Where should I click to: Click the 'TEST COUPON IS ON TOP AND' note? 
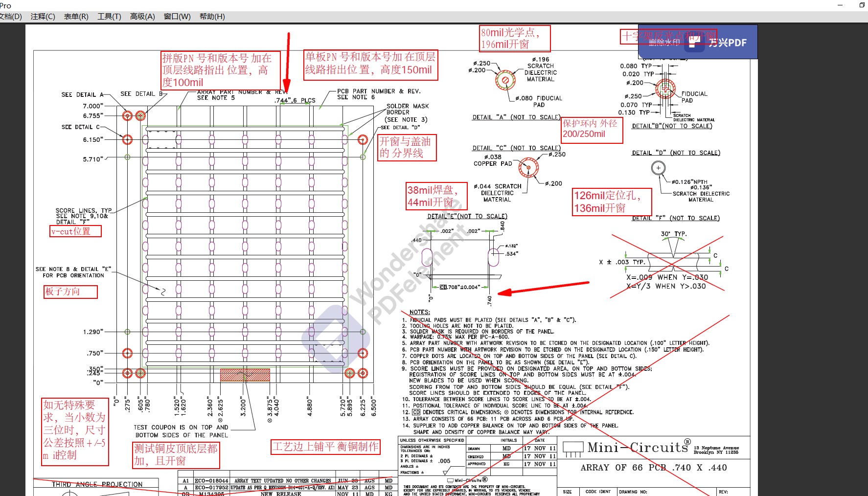pos(181,428)
